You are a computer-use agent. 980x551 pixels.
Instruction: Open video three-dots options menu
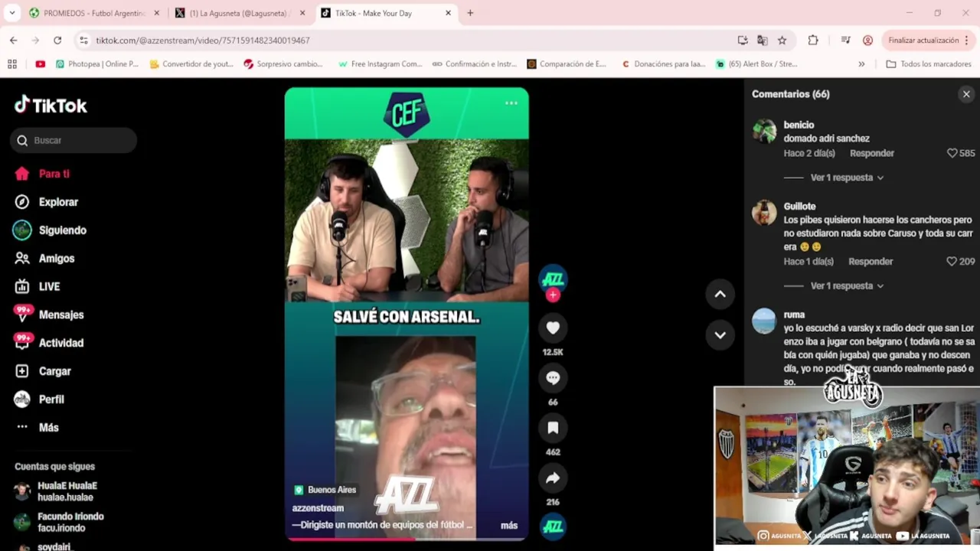point(511,103)
